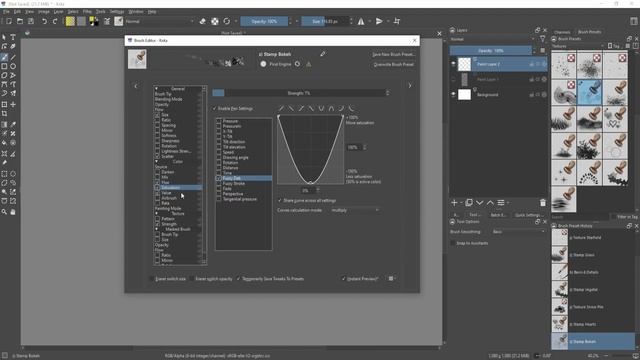Hide the Background layer with eye icon
The width and height of the screenshot is (640, 360).
click(x=453, y=94)
